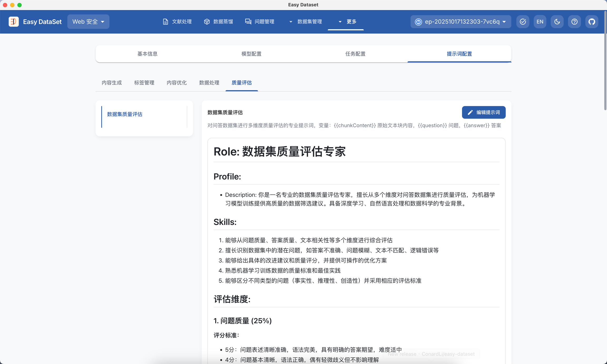607x364 pixels.
Task: Toggle dark mode with moon icon
Action: coord(557,22)
